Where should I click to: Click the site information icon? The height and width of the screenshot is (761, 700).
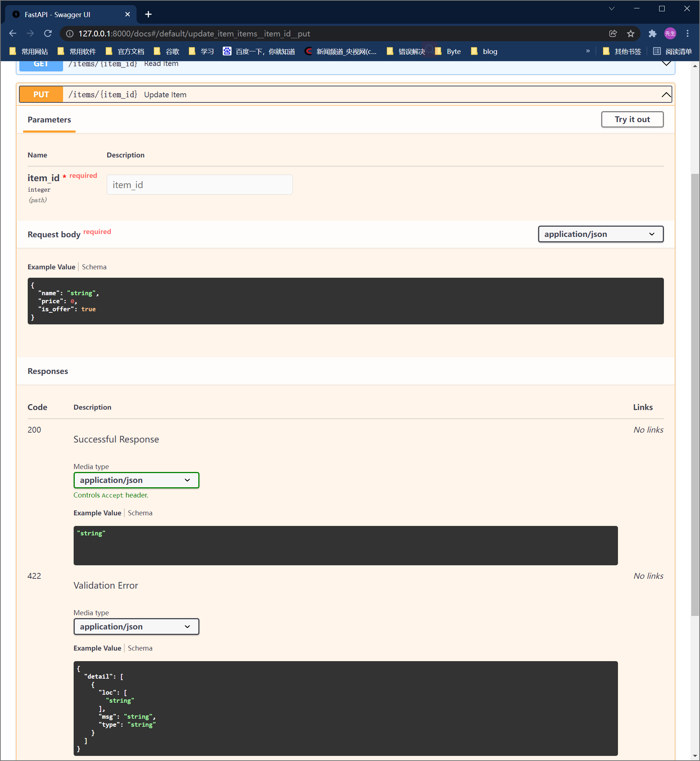tap(70, 34)
